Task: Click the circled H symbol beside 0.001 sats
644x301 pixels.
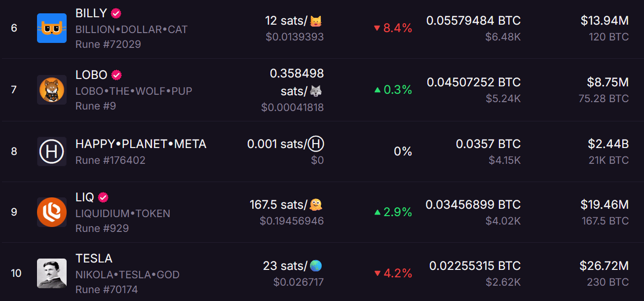Action: pyautogui.click(x=316, y=144)
